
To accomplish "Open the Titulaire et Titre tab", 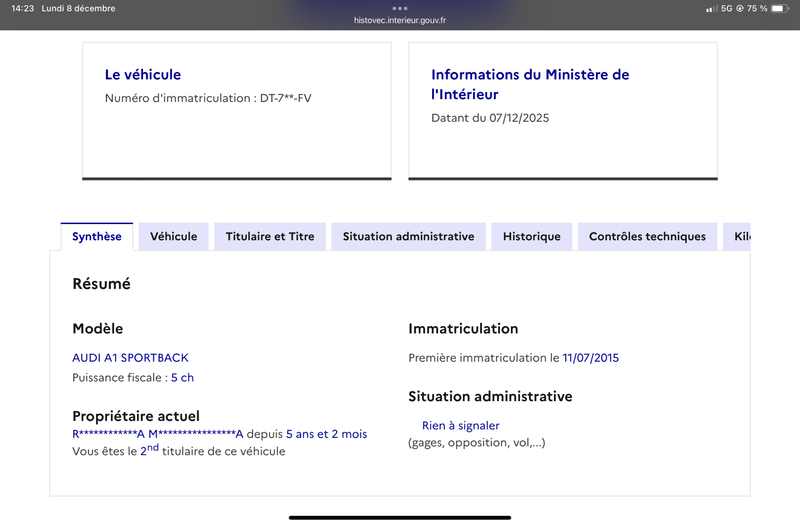I will 270,237.
